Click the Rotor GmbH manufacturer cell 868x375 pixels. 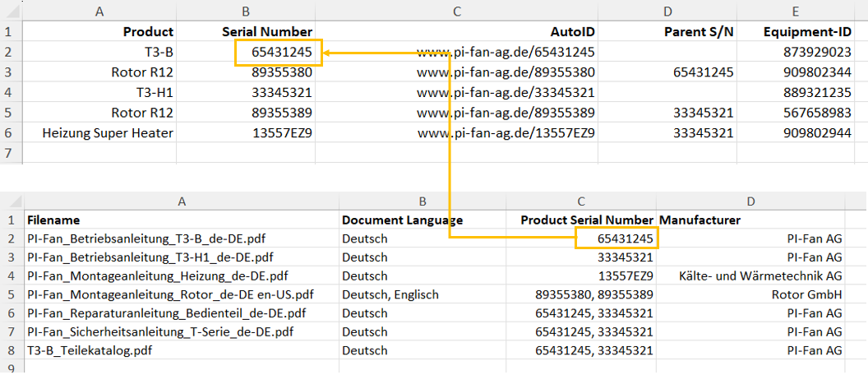[750, 294]
